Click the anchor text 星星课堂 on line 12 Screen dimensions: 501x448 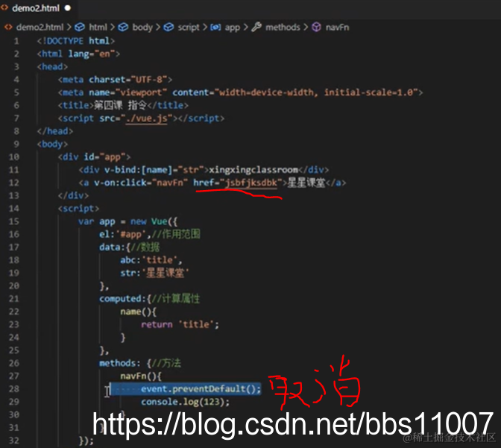click(x=306, y=183)
